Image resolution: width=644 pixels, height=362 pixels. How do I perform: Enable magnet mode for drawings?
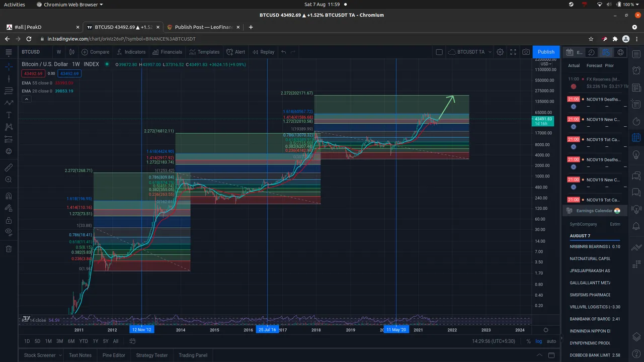(9, 196)
